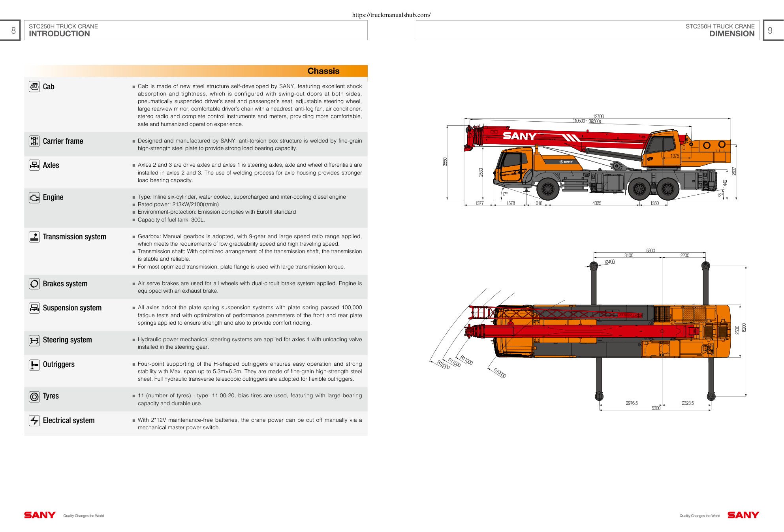The height and width of the screenshot is (532, 784).
Task: Click the Axles section icon
Action: tap(34, 165)
